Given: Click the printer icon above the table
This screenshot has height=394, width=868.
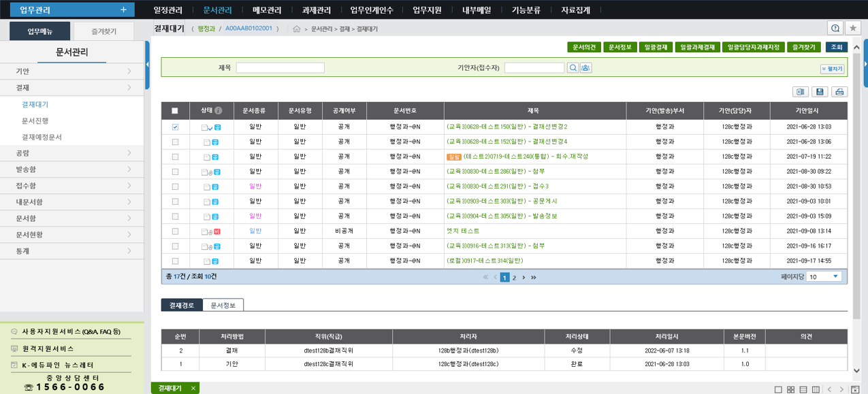Looking at the screenshot, I should click(x=839, y=92).
